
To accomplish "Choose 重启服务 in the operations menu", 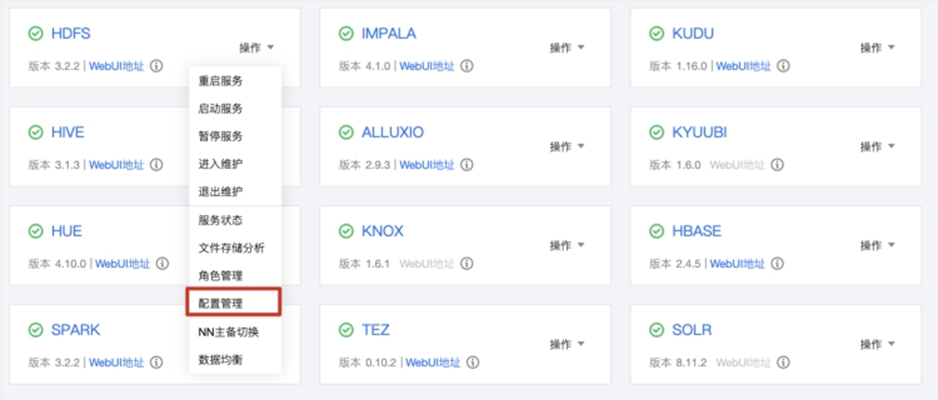I will (221, 81).
